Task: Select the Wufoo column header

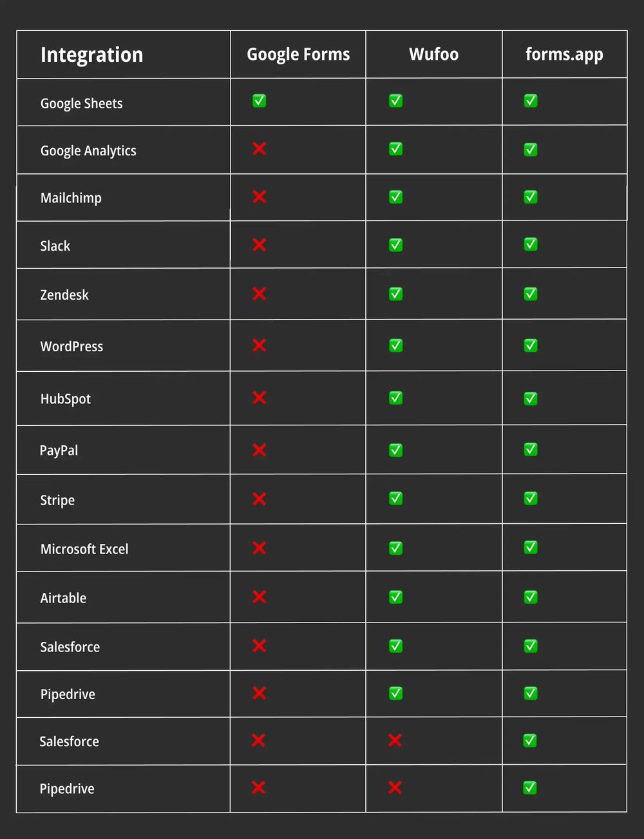Action: point(433,54)
